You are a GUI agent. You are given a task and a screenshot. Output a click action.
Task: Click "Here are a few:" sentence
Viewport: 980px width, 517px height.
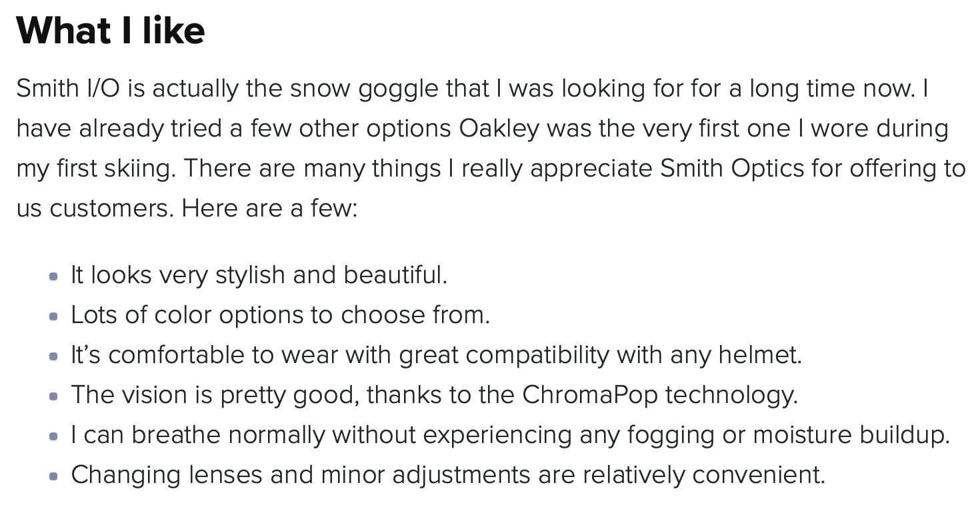click(x=269, y=209)
